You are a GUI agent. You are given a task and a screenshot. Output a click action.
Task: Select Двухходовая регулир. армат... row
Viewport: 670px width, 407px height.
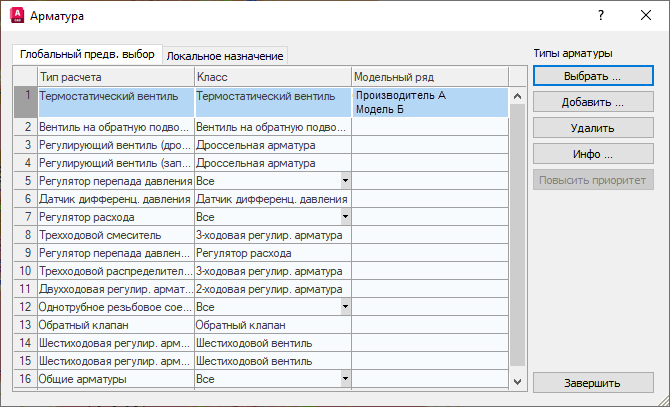tap(116, 289)
